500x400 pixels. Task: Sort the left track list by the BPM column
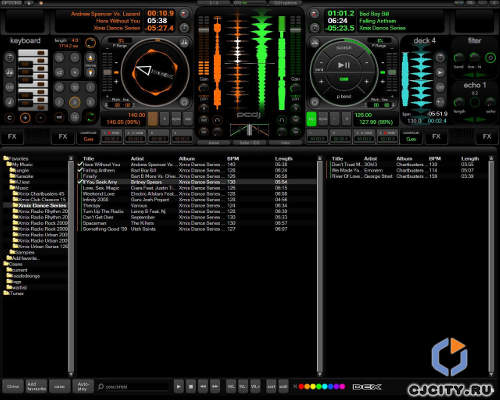click(233, 159)
